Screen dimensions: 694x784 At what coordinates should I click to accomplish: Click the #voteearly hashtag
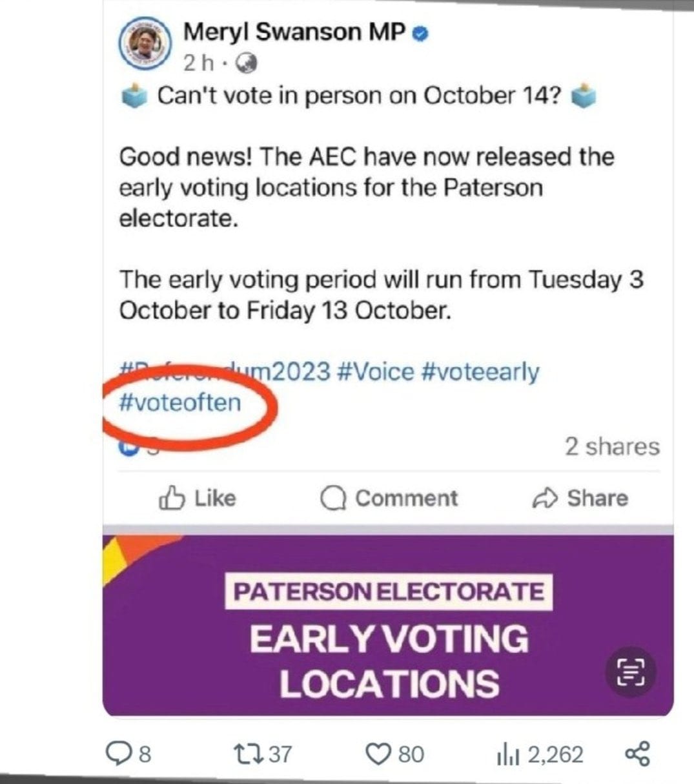pyautogui.click(x=479, y=372)
